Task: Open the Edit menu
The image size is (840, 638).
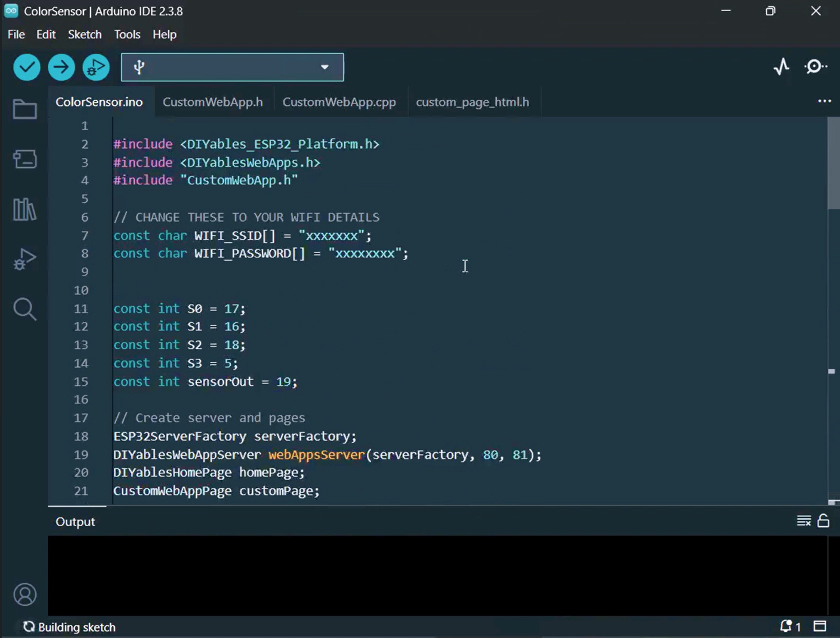Action: click(x=46, y=34)
